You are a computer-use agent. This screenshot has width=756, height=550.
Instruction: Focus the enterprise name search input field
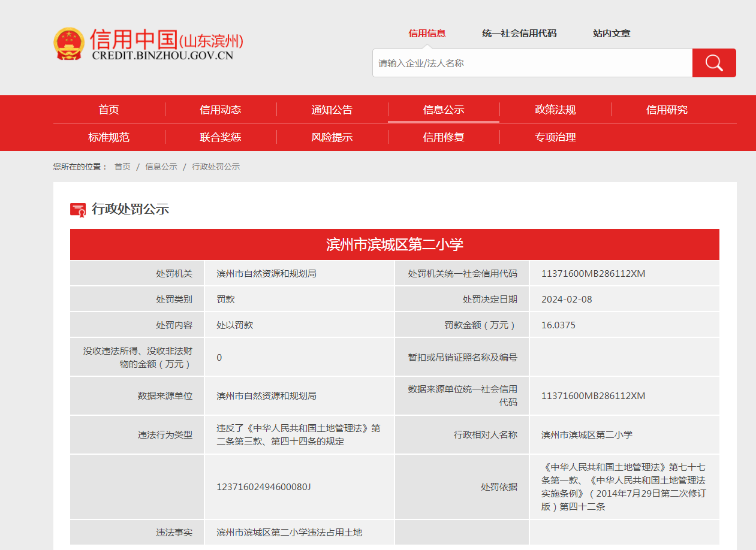pos(532,63)
